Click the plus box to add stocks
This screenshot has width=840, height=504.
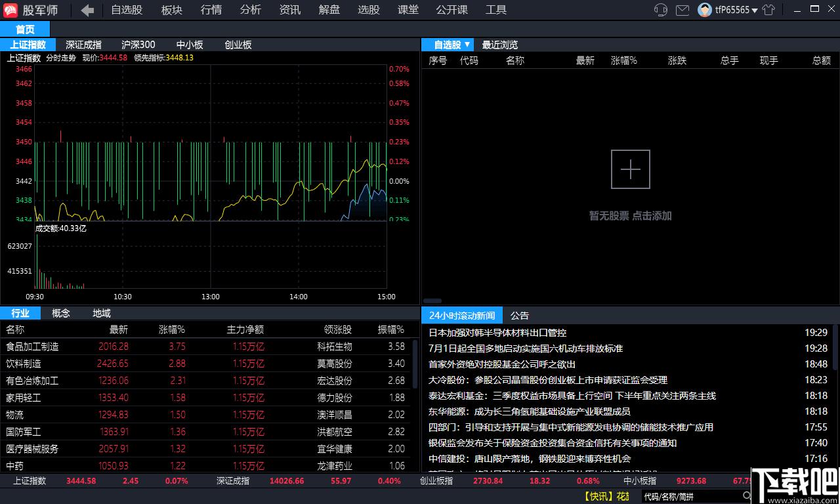630,169
